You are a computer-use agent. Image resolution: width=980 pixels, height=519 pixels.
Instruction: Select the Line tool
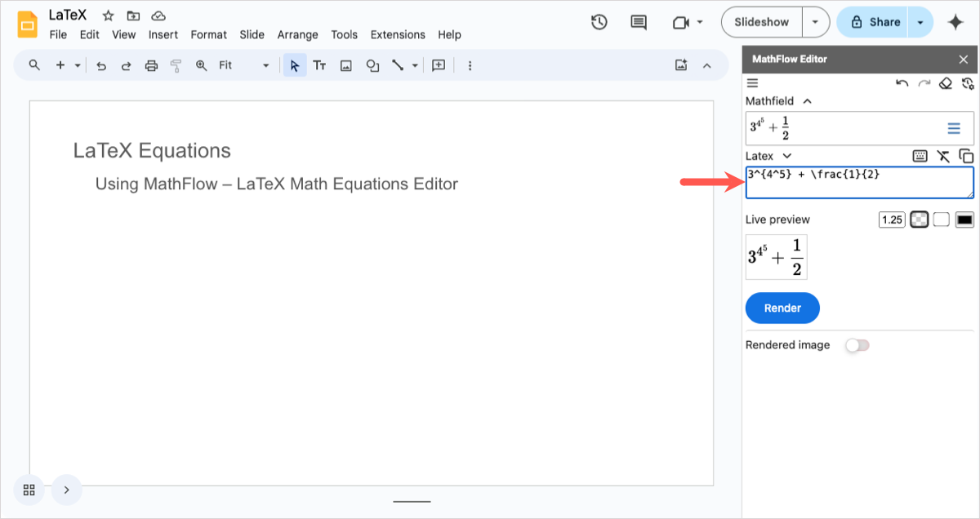(x=398, y=66)
